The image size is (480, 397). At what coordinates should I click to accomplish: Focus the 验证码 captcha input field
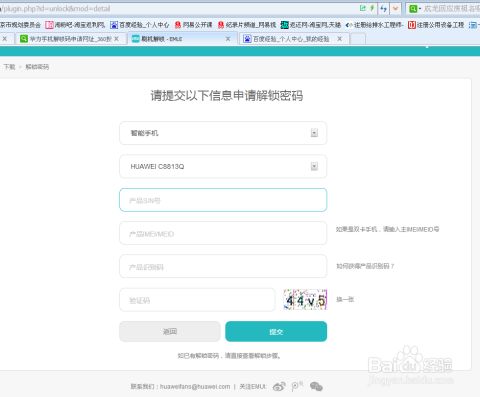(197, 300)
